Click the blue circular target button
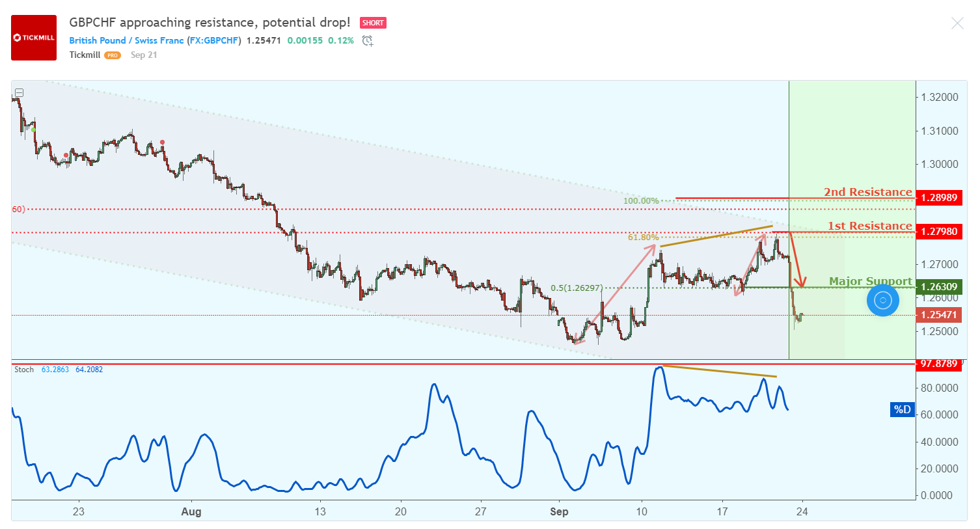This screenshot has height=529, width=980. pyautogui.click(x=883, y=301)
